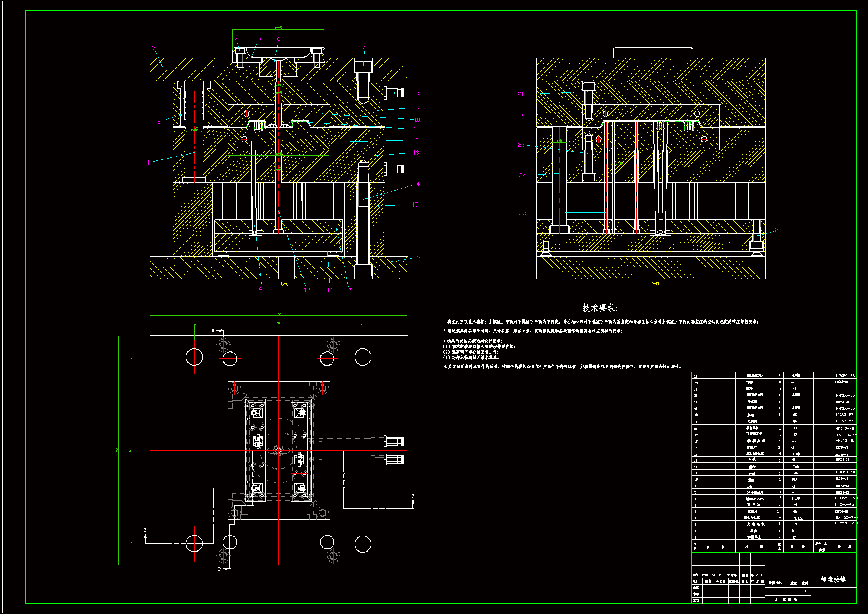
Task: Click the 键盘按键 title block name
Action: [833, 579]
